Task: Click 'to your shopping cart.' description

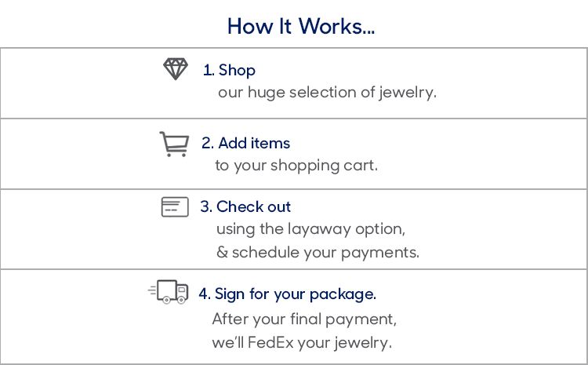Action: click(x=296, y=166)
